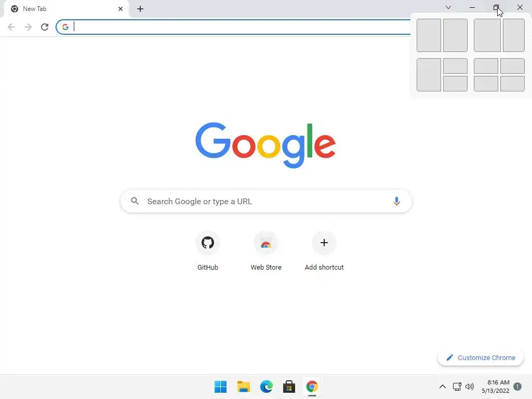Viewport: 532px width, 399px height.
Task: Snap window to narrow right of uneven split
Action: point(514,35)
